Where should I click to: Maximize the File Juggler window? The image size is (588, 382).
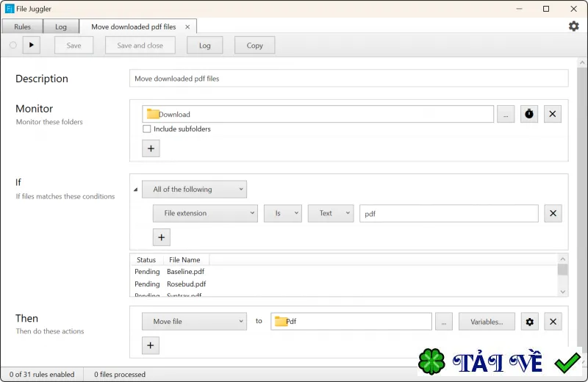546,9
